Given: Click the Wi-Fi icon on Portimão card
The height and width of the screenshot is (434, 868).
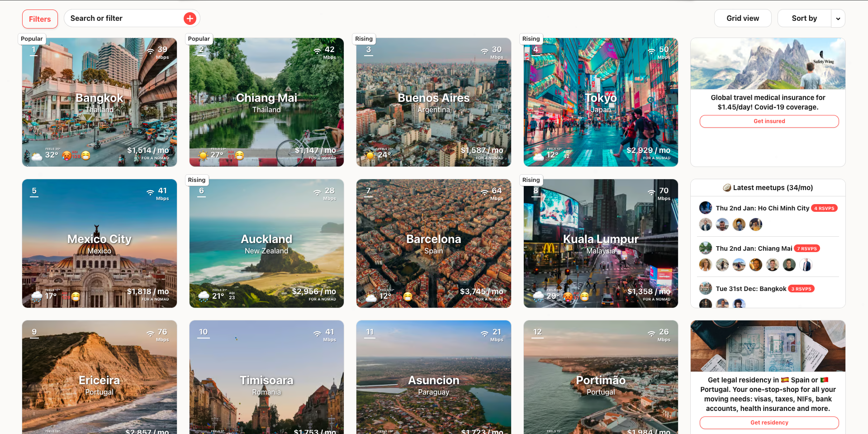Looking at the screenshot, I should 651,334.
